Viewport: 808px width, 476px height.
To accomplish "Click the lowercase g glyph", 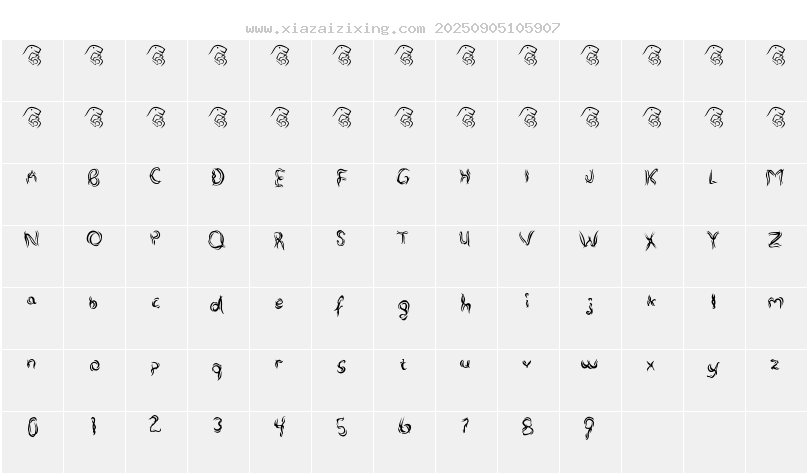I will 403,306.
